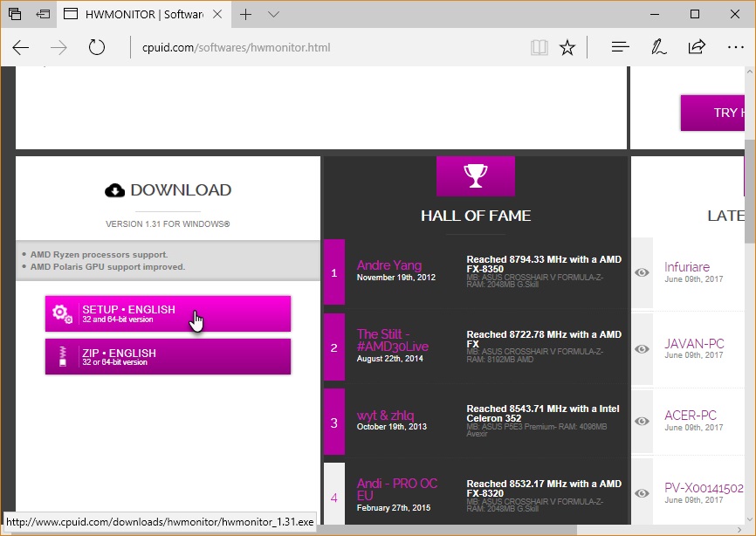Screen dimensions: 756x536
Task: Open Andre Yang hall of fame entry
Action: point(389,265)
